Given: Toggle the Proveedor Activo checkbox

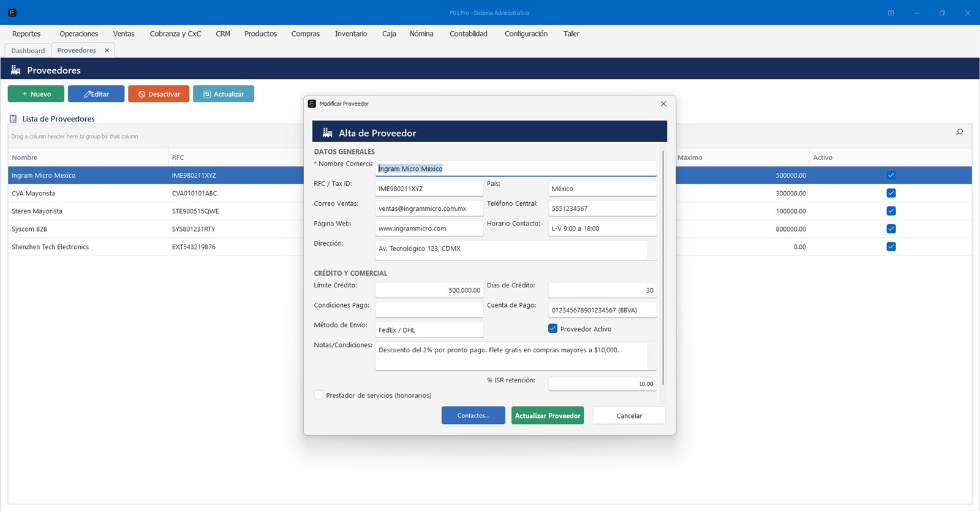Looking at the screenshot, I should (x=552, y=328).
